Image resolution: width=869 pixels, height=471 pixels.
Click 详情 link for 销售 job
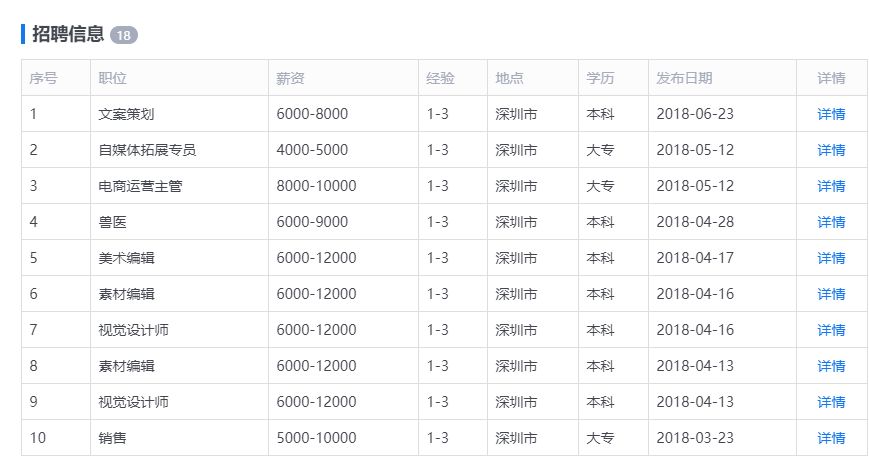pyautogui.click(x=831, y=438)
